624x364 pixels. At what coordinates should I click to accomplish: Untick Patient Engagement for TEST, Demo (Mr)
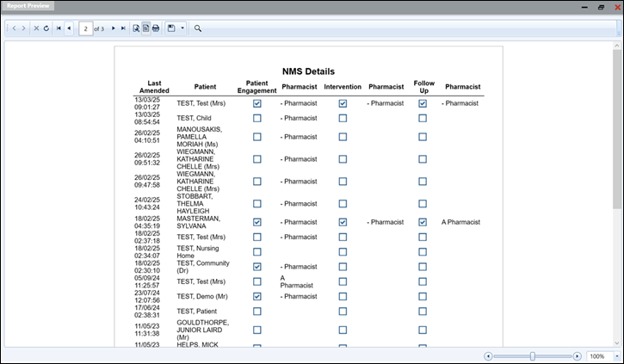coord(257,296)
